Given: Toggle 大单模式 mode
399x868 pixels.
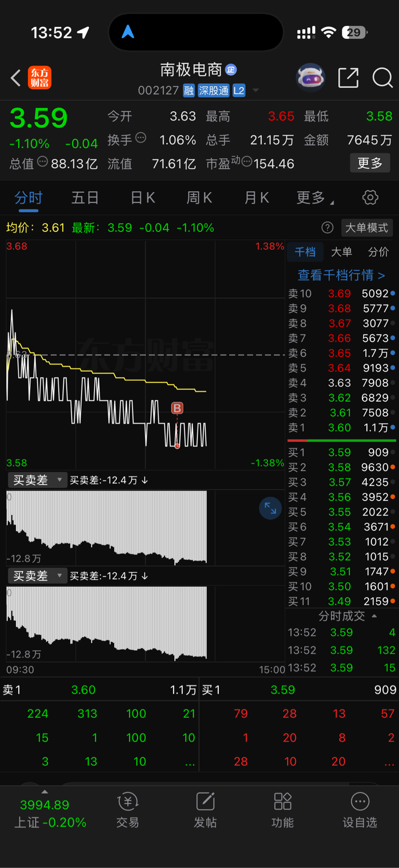Looking at the screenshot, I should (x=367, y=228).
